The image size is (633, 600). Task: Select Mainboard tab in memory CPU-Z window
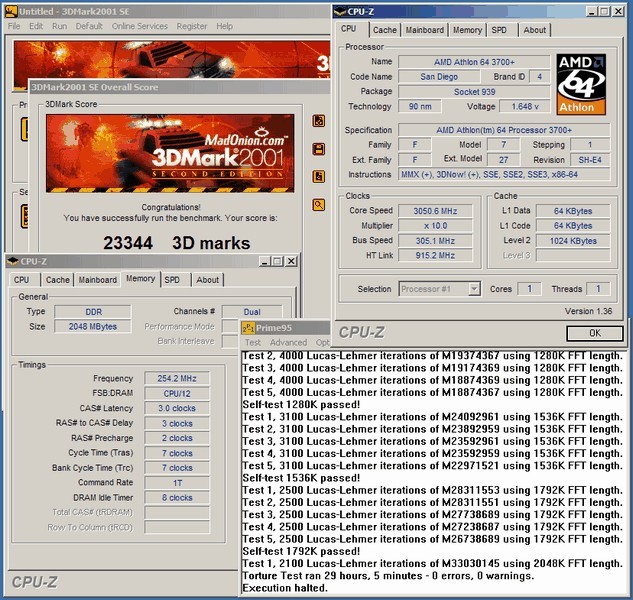pos(97,280)
